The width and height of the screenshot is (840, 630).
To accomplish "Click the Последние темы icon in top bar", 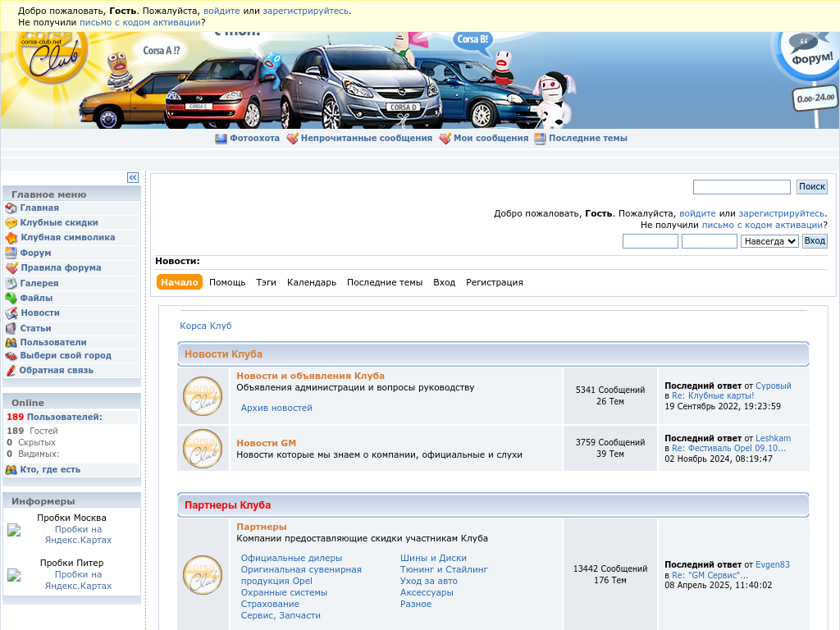I will click(x=540, y=139).
